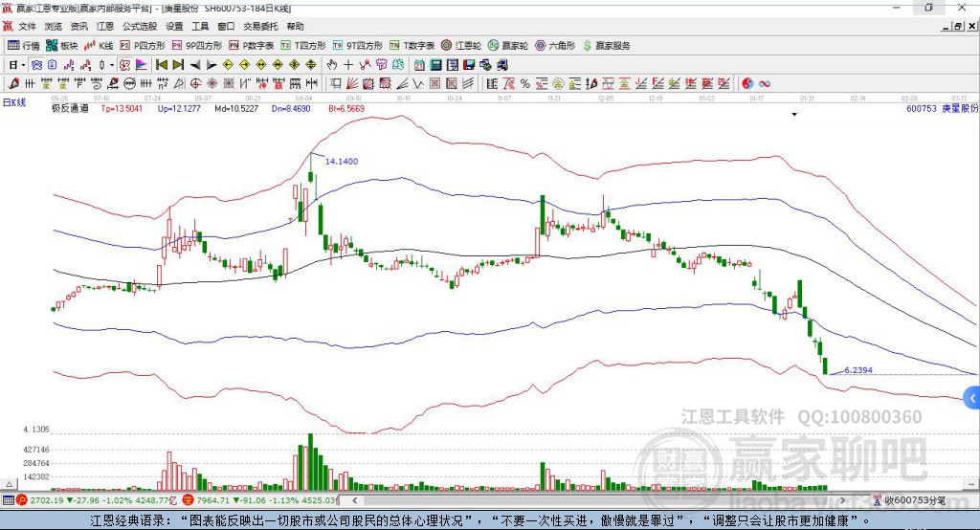Click the Shenzhen index 7964.71 status entry
This screenshot has height=530, width=980.
[x=261, y=500]
